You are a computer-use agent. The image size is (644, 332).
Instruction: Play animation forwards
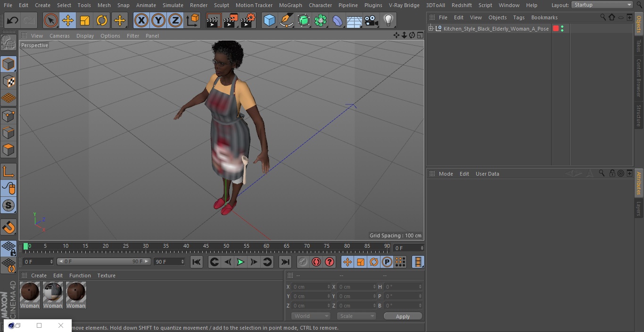pyautogui.click(x=240, y=262)
